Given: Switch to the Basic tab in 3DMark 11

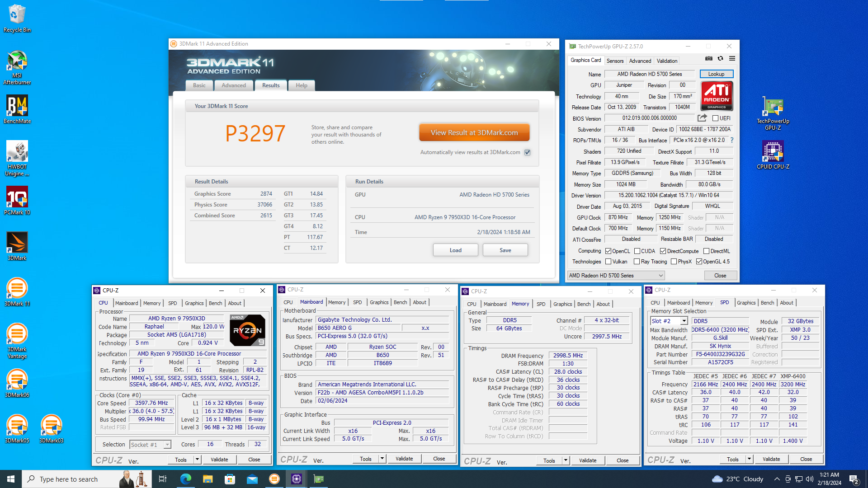Looking at the screenshot, I should (x=199, y=85).
